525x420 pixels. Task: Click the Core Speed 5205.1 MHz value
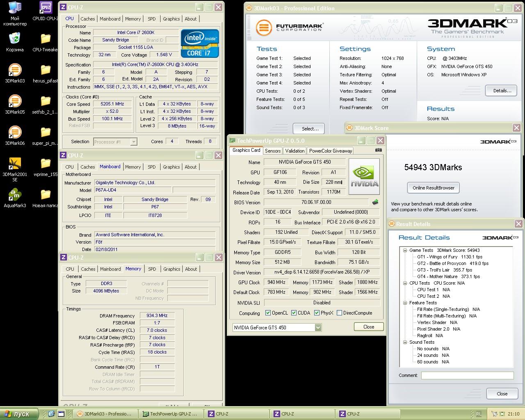click(x=112, y=104)
